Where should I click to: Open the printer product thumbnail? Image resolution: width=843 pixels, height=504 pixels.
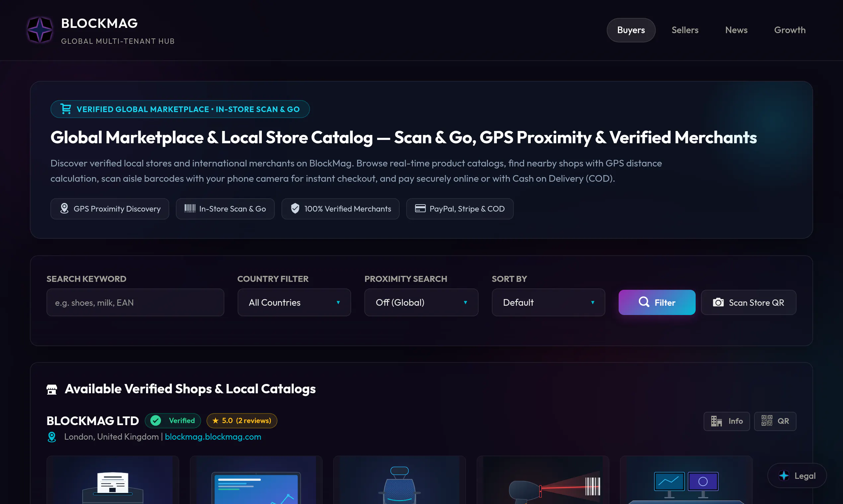[x=113, y=480]
